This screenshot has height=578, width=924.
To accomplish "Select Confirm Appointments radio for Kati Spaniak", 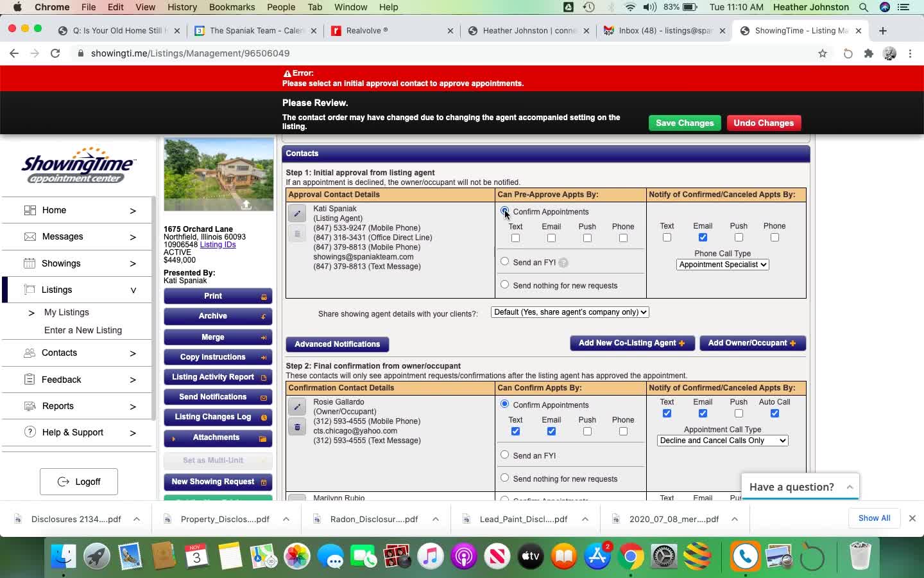I will click(504, 211).
